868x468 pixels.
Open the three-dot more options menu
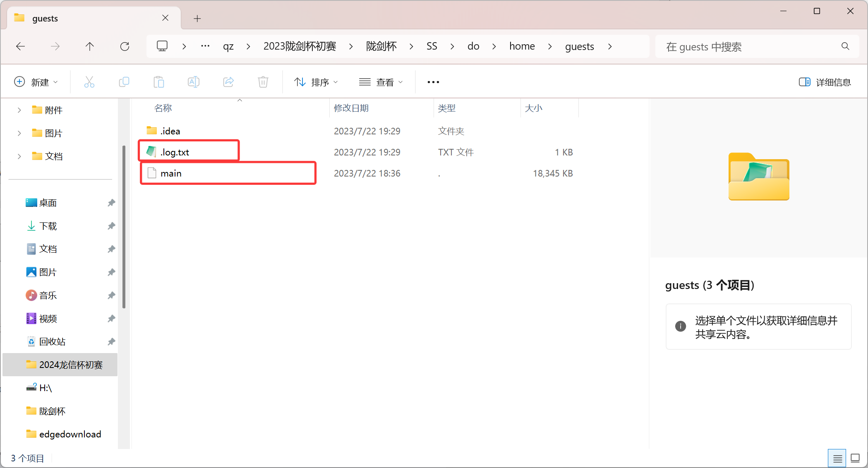[433, 82]
